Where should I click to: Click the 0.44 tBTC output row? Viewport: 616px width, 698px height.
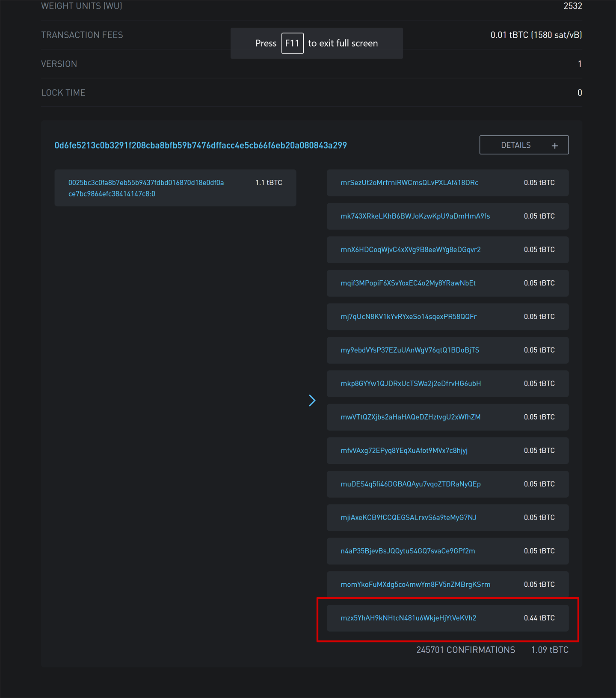[x=539, y=618]
